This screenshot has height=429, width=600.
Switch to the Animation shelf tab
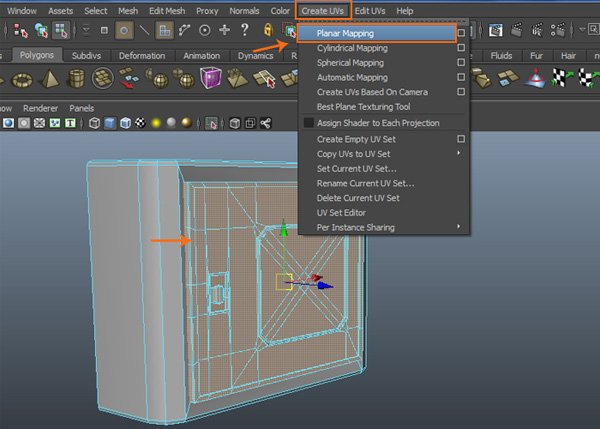[202, 56]
